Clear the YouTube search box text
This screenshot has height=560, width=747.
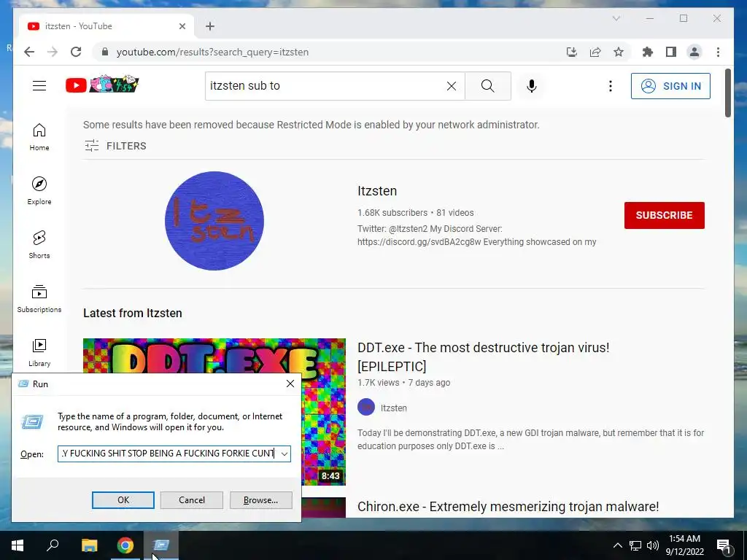click(451, 86)
